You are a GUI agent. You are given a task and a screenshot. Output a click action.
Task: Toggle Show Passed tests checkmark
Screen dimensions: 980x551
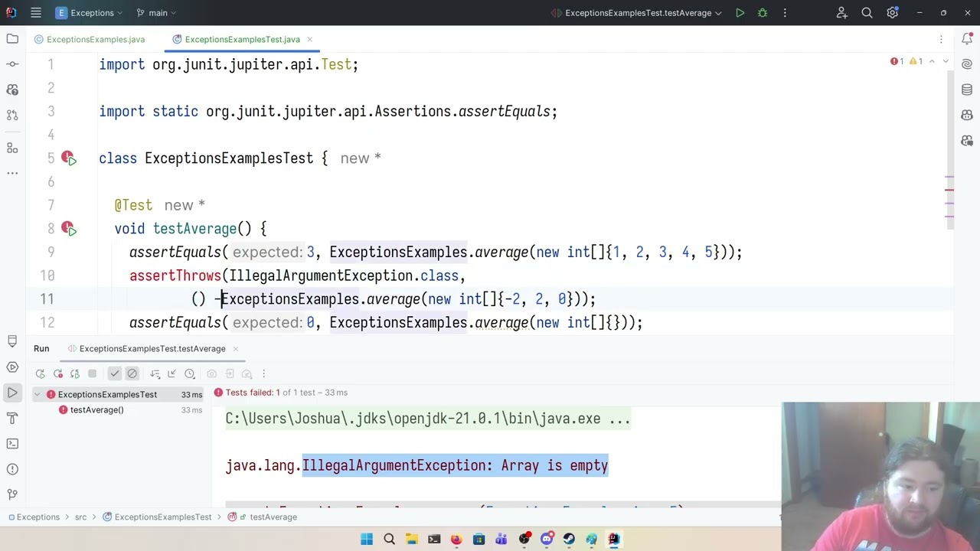tap(114, 373)
